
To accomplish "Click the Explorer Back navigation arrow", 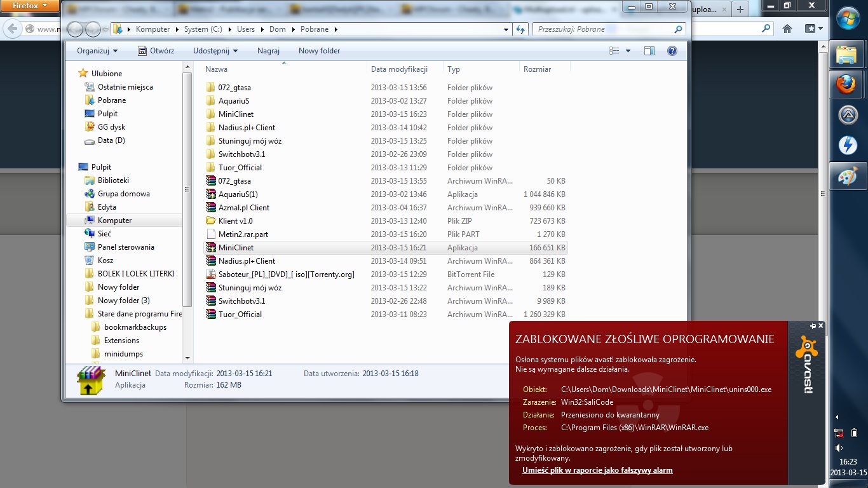I will [75, 29].
